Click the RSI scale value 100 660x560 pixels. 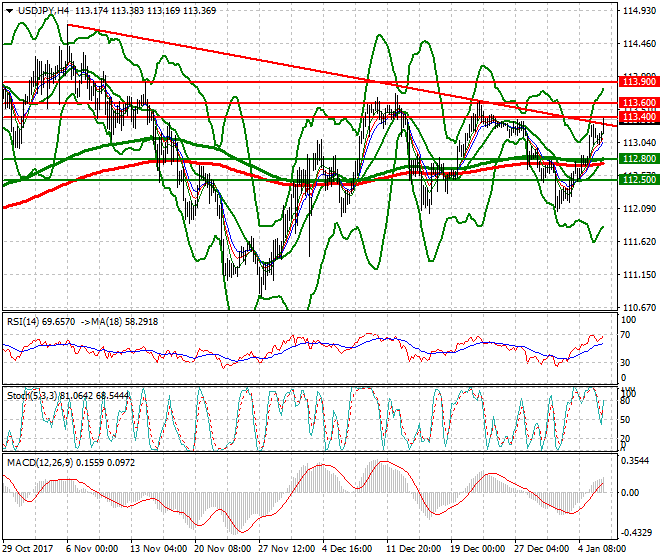[x=630, y=322]
